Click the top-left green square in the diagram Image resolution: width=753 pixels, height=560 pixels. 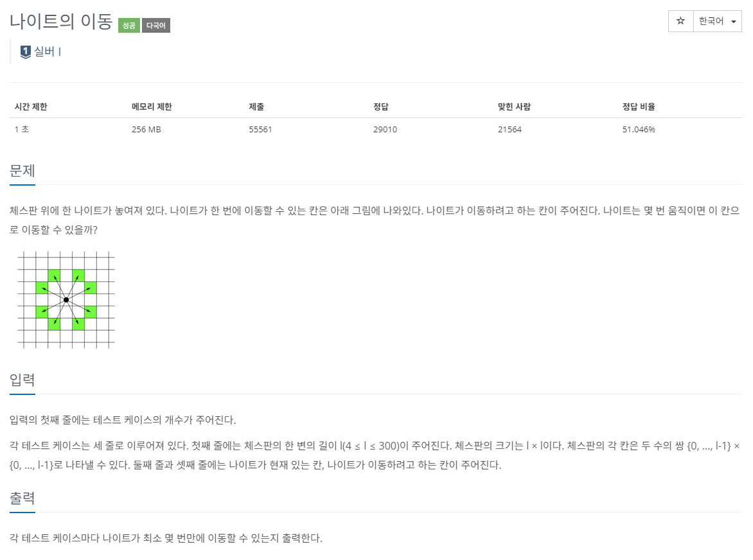click(54, 276)
